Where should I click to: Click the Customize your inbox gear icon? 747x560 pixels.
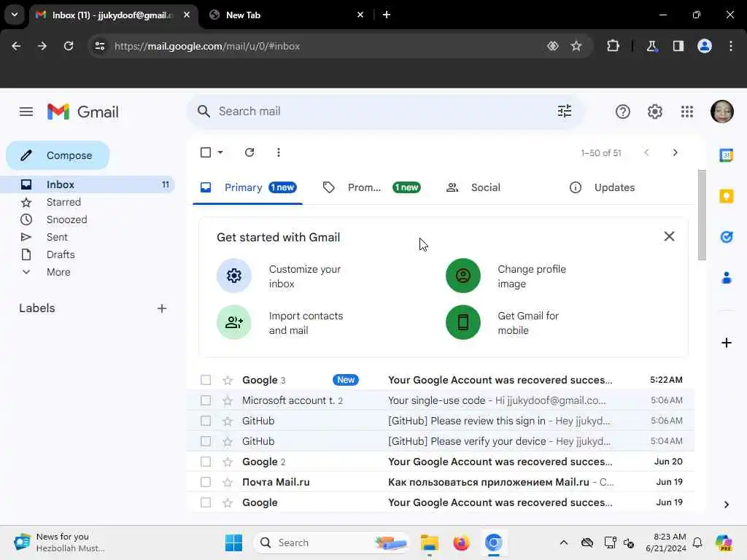click(234, 276)
